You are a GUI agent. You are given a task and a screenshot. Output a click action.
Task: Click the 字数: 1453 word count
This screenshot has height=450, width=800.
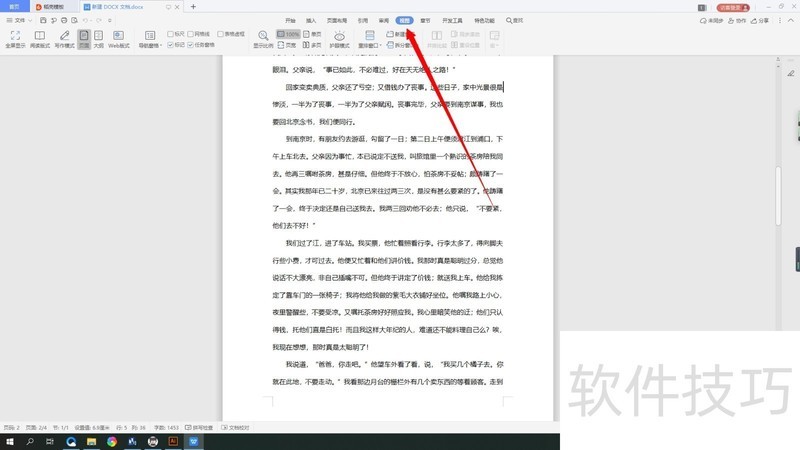[166, 428]
